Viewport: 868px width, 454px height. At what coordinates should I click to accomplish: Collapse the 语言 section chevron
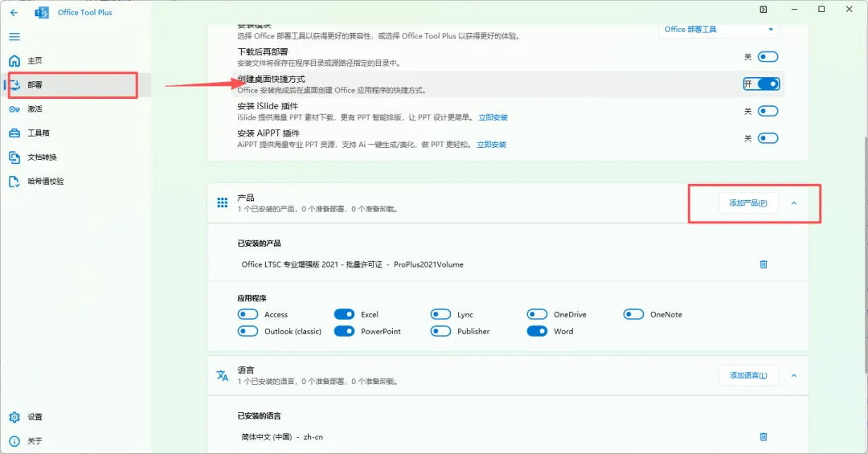[794, 375]
